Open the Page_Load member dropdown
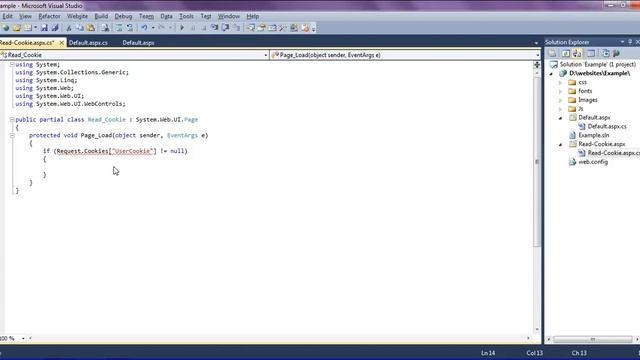 pos(538,55)
